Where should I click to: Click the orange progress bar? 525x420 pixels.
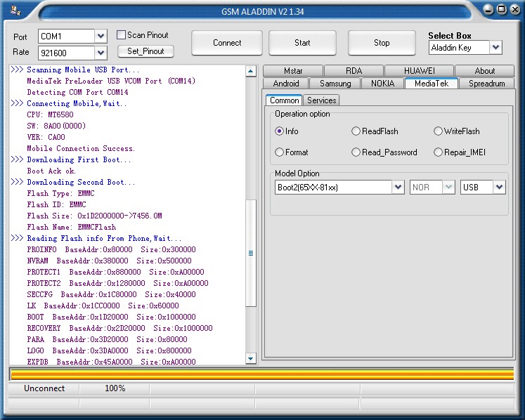pyautogui.click(x=262, y=374)
